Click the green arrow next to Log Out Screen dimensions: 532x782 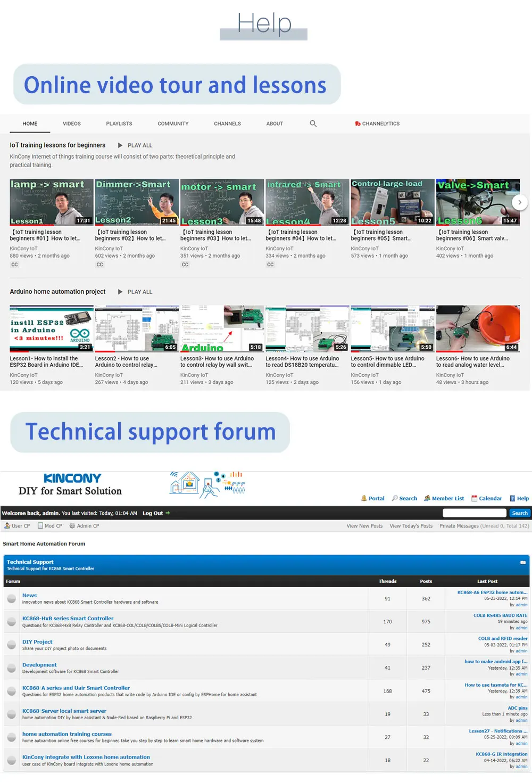[x=168, y=513]
